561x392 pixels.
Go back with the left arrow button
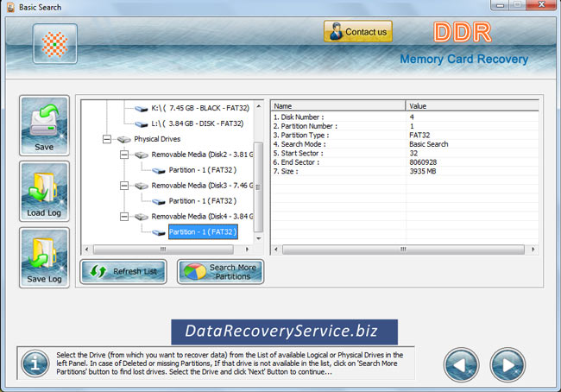pos(461,364)
